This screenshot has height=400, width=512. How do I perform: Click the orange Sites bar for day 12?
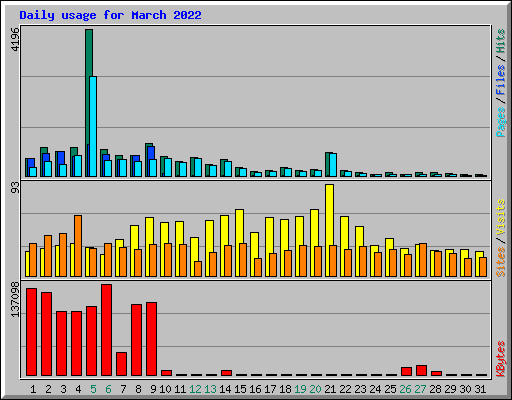click(x=198, y=269)
